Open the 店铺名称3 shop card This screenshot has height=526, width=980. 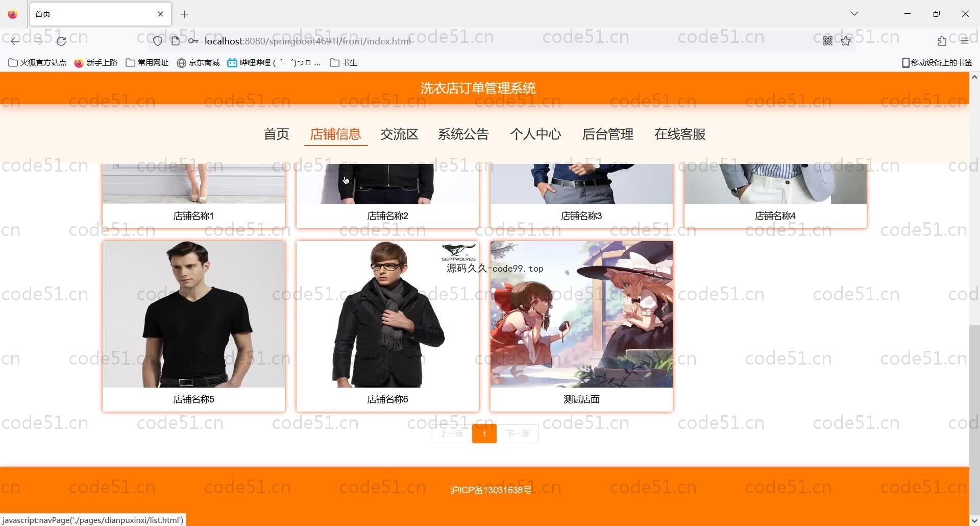click(x=581, y=196)
